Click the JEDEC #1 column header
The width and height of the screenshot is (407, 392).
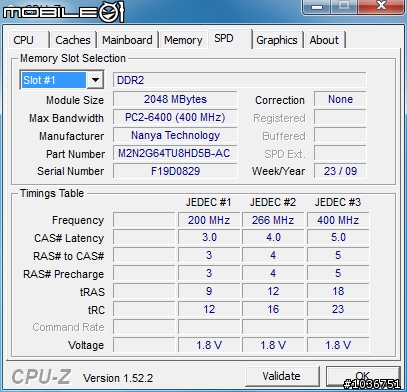[x=208, y=202]
